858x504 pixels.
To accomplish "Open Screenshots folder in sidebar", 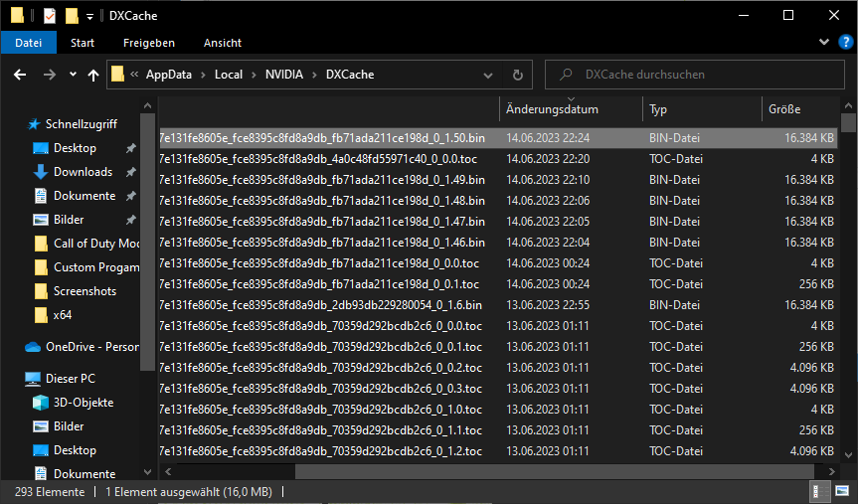I will [85, 291].
